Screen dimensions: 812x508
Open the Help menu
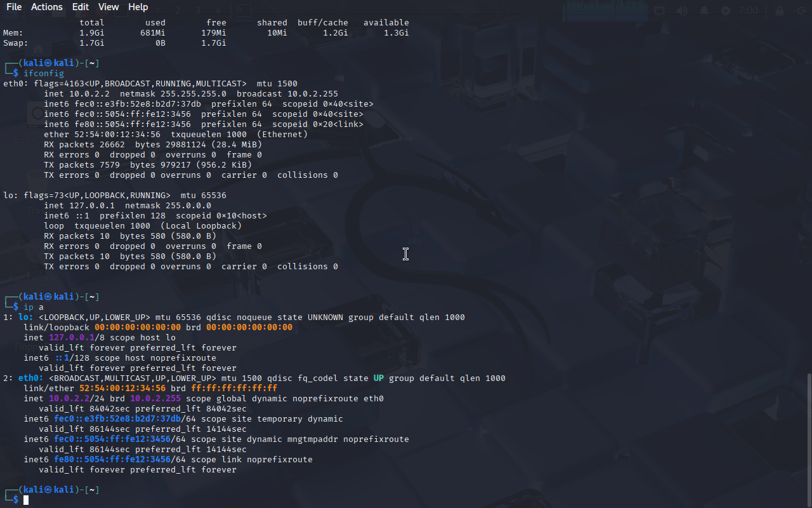point(138,7)
